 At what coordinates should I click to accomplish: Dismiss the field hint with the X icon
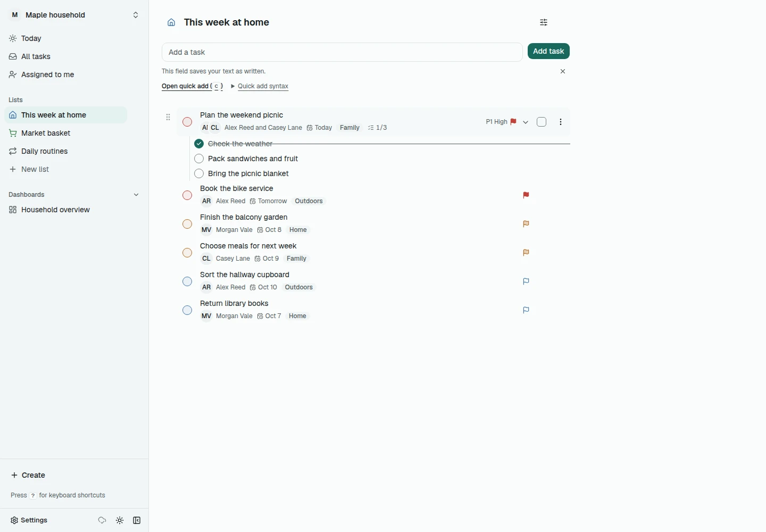pyautogui.click(x=563, y=71)
